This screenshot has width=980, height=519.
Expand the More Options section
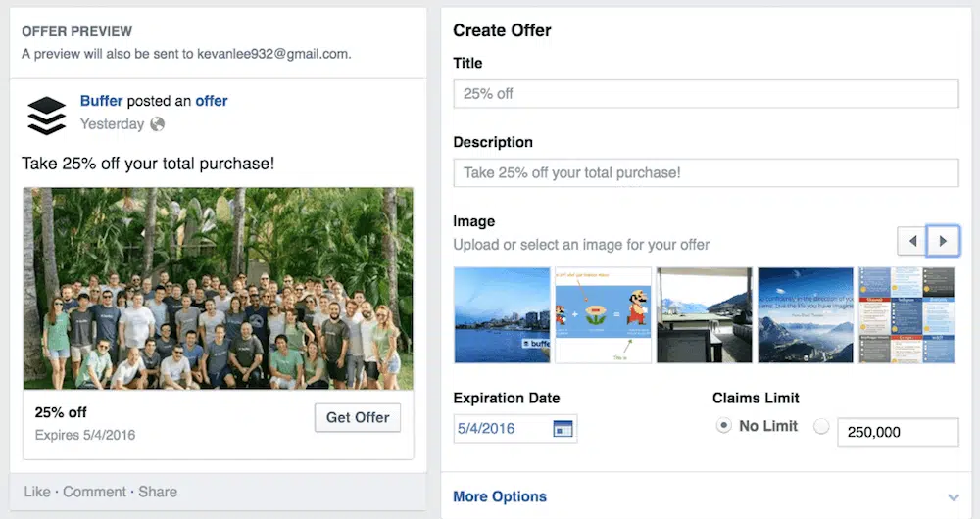coord(500,496)
